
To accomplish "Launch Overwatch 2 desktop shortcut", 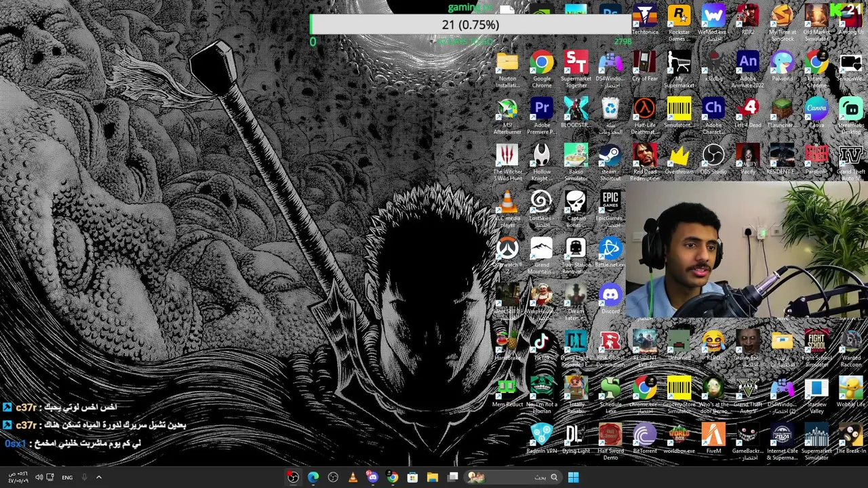I will [x=507, y=253].
